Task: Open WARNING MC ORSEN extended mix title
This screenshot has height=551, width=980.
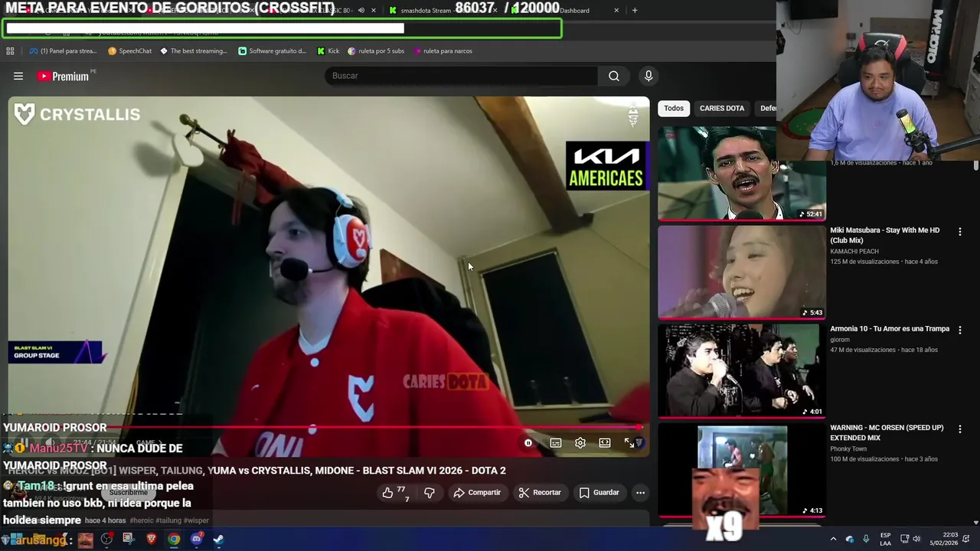Action: click(x=887, y=432)
